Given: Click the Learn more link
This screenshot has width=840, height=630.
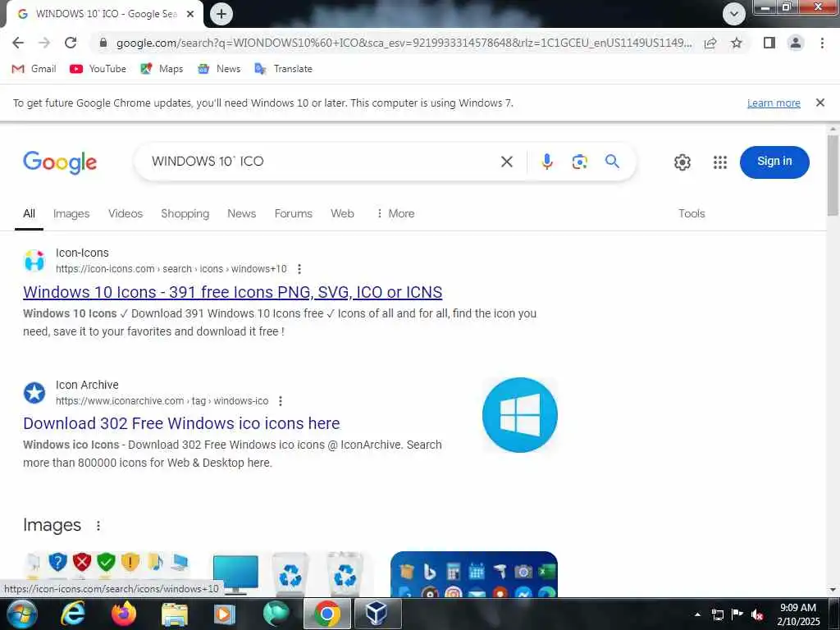Looking at the screenshot, I should [774, 103].
